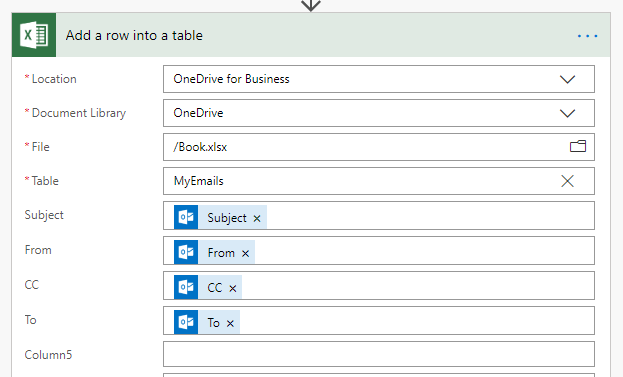Click the empty Column5 input field
623x377 pixels.
(x=379, y=354)
